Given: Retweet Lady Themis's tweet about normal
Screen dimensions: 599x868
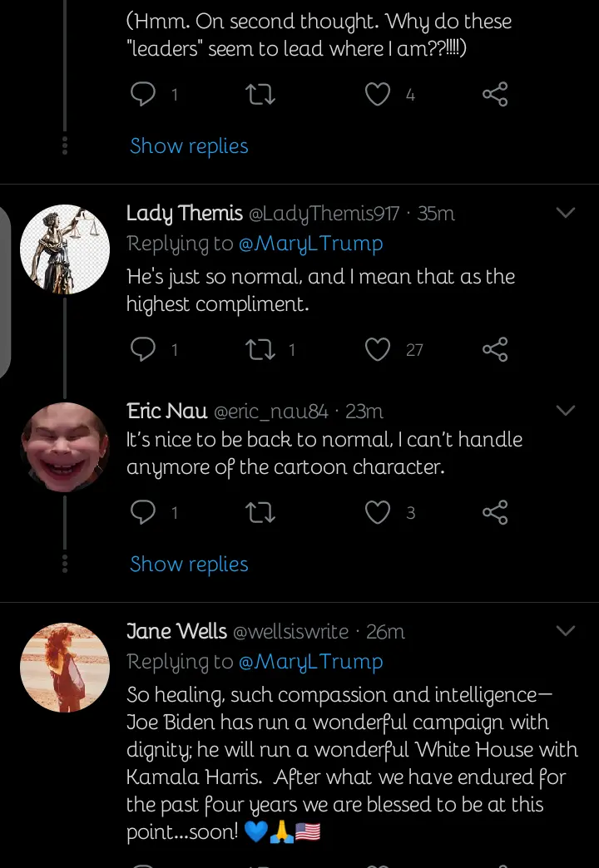Looking at the screenshot, I should pos(261,350).
